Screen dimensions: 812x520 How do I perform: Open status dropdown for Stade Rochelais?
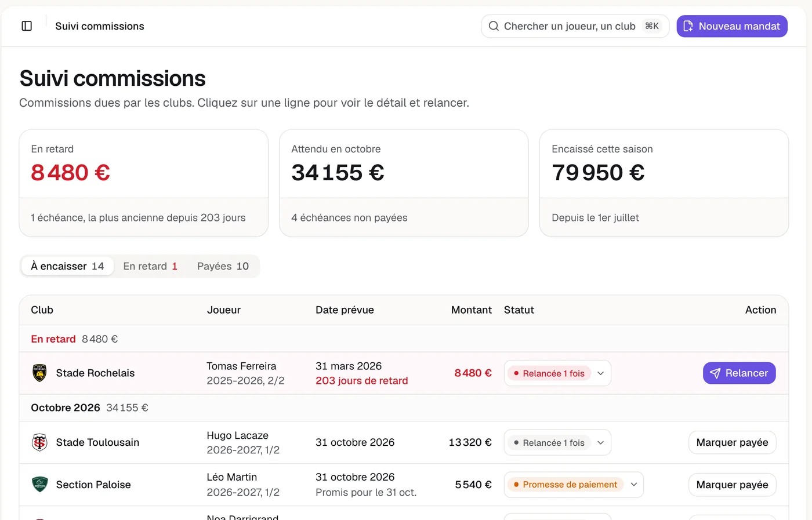[557, 373]
